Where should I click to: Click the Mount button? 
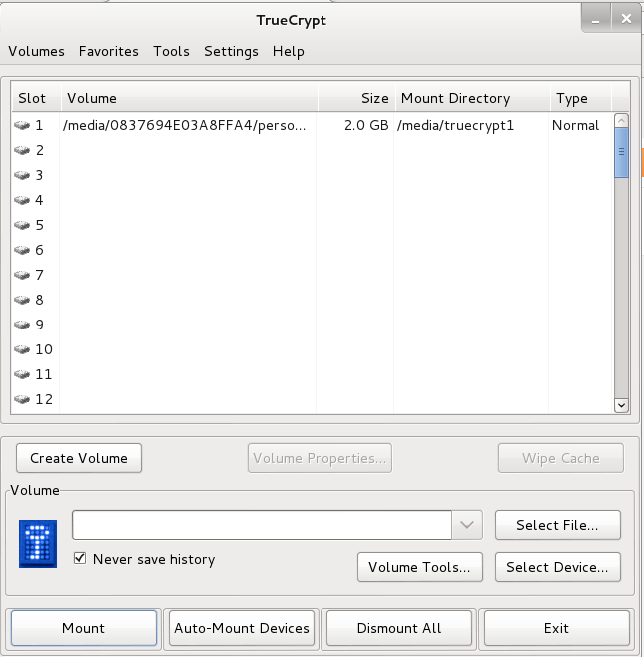coord(84,628)
